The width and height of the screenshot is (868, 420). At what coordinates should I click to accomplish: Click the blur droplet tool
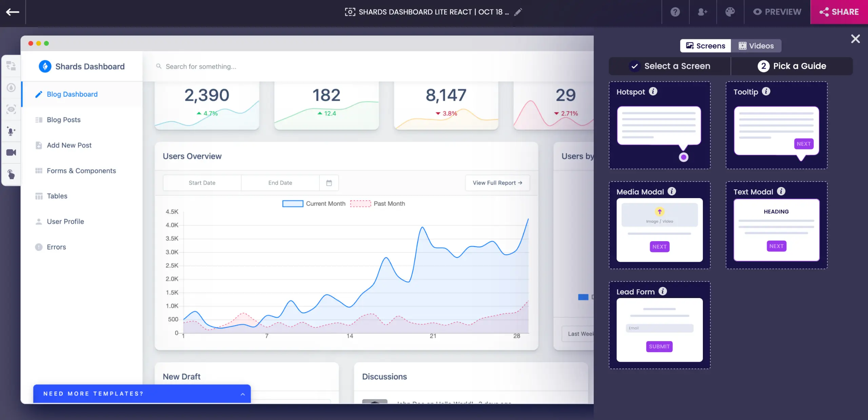(11, 88)
